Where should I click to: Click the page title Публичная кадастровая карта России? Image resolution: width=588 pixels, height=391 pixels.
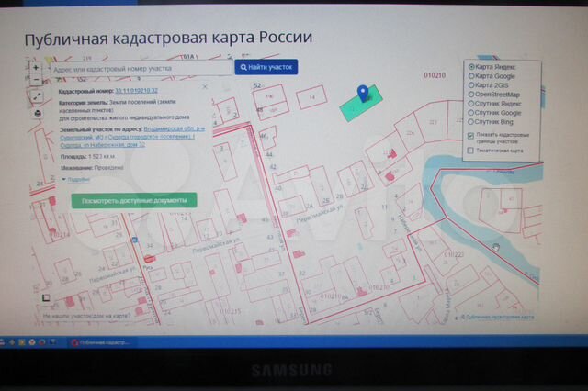pyautogui.click(x=168, y=38)
